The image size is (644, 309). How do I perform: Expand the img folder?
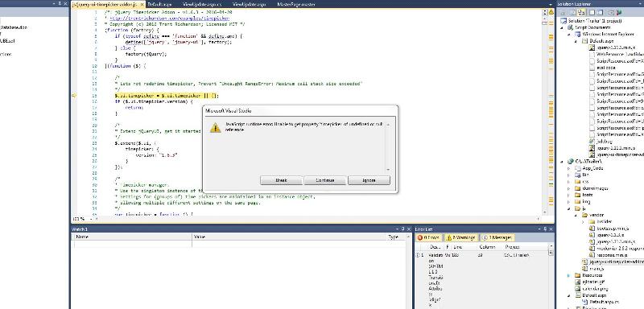click(x=569, y=201)
